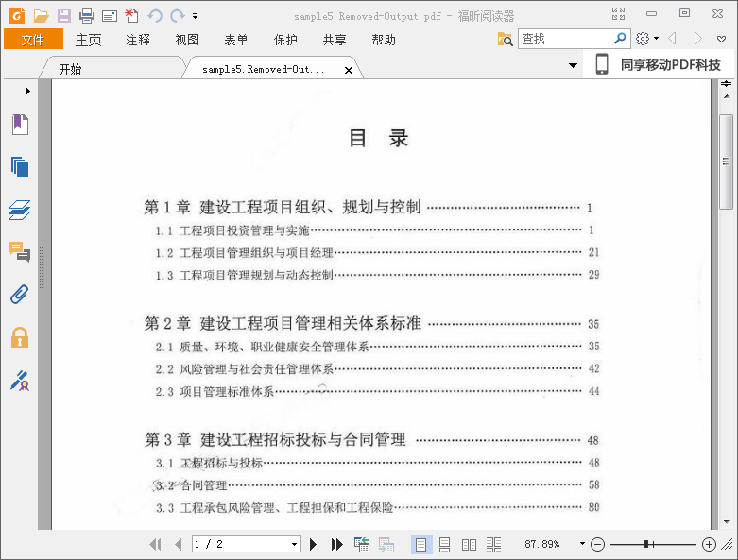The image size is (738, 560).
Task: Click the next view icon
Action: click(x=386, y=545)
